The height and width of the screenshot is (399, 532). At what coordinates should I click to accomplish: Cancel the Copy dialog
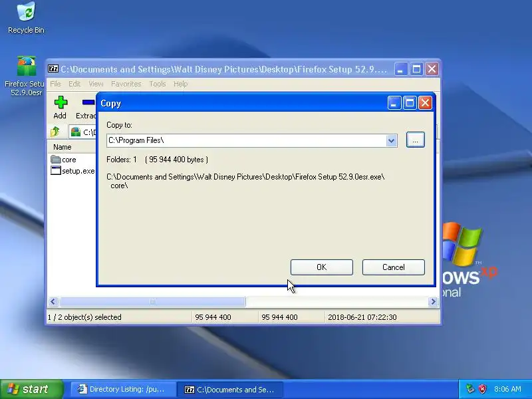tap(393, 267)
